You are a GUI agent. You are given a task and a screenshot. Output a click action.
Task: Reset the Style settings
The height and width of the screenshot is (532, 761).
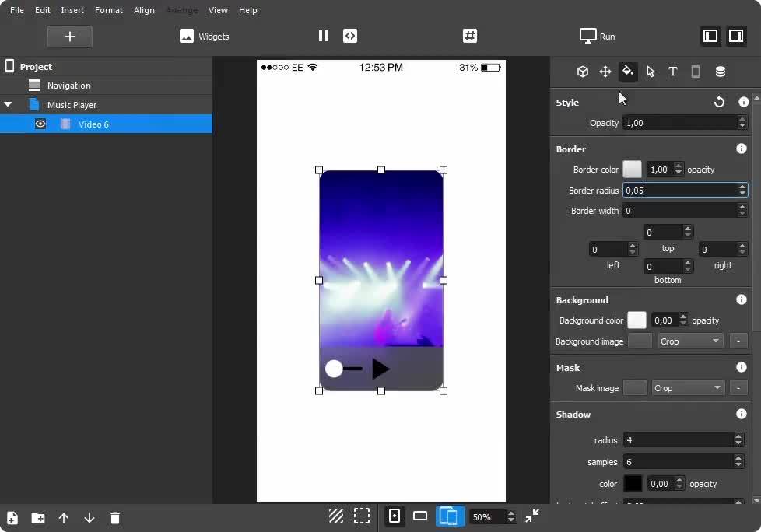point(719,102)
